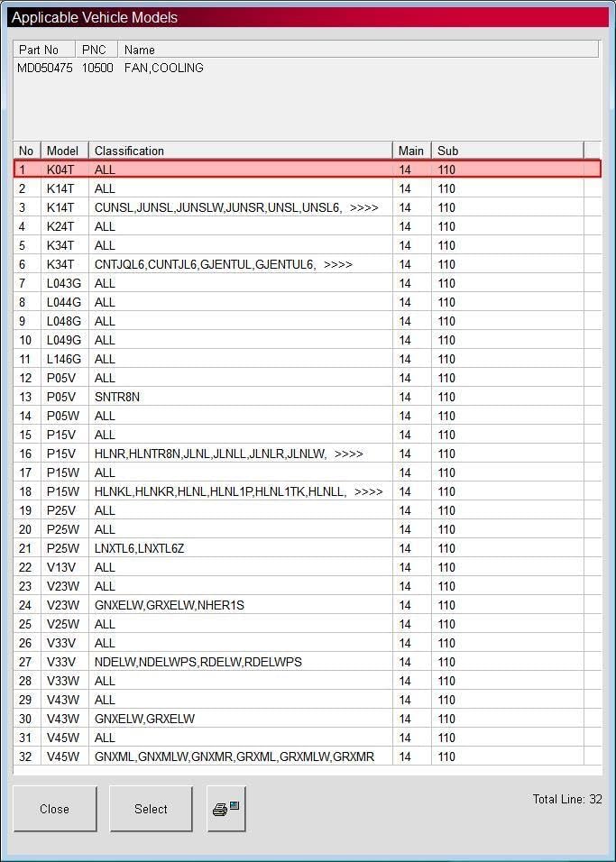
Task: Click PNC value 10500
Action: pos(97,69)
